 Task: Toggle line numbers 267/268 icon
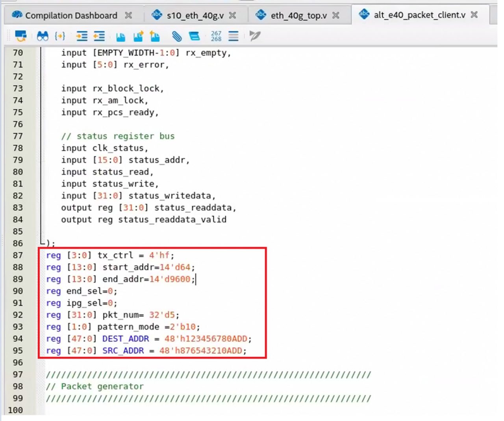coord(216,36)
